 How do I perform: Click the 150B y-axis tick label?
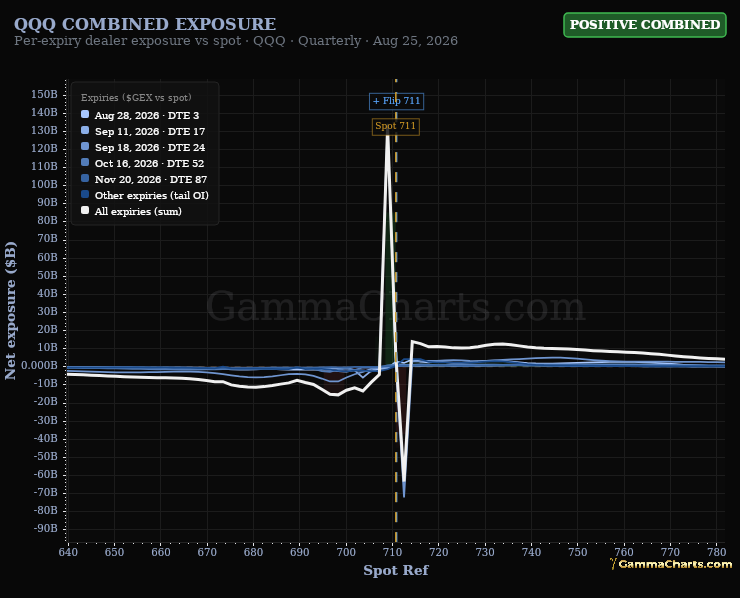(x=44, y=94)
